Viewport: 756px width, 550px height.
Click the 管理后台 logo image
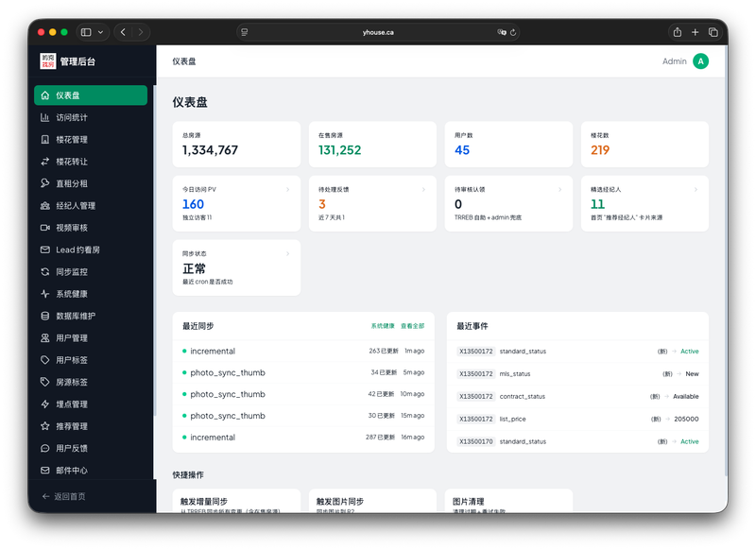pos(48,61)
